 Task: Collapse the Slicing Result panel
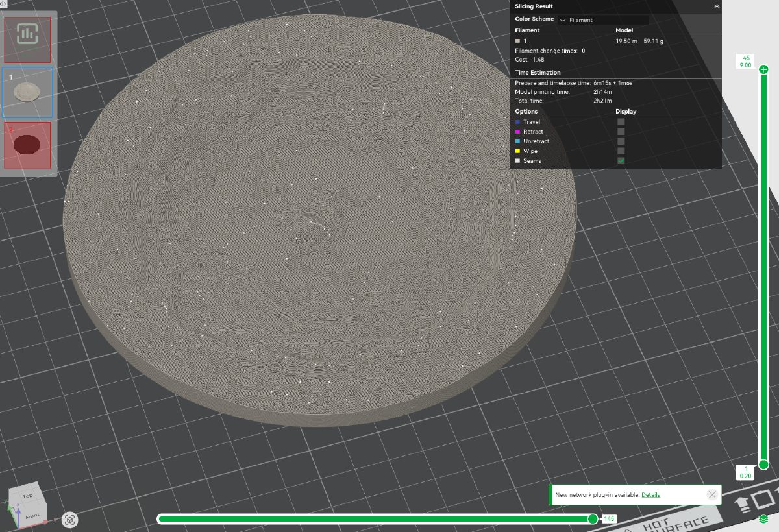tap(717, 6)
